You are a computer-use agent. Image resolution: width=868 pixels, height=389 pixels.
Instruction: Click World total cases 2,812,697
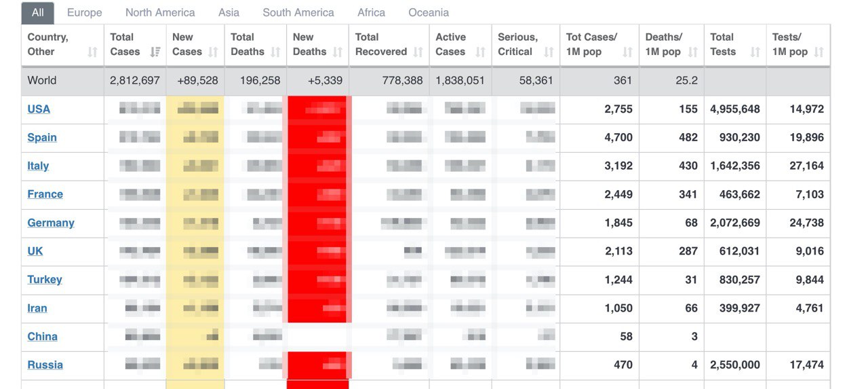click(135, 81)
